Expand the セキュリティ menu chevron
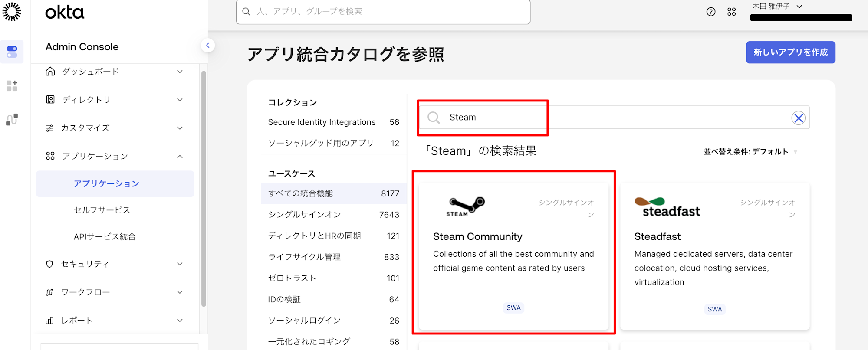Image resolution: width=868 pixels, height=350 pixels. [180, 264]
